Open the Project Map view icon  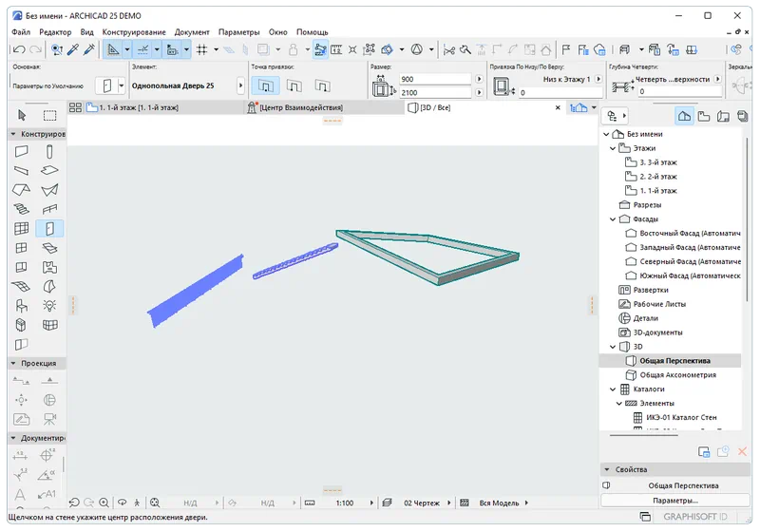pyautogui.click(x=683, y=115)
